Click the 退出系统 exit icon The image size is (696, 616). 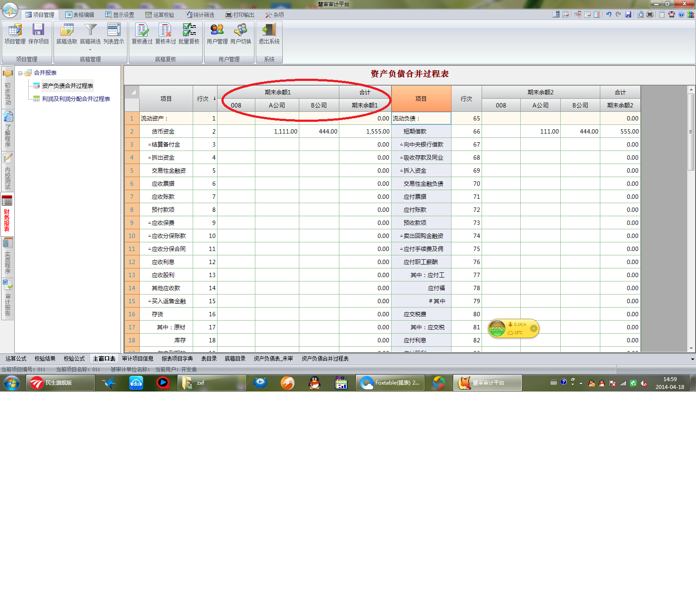click(x=269, y=34)
